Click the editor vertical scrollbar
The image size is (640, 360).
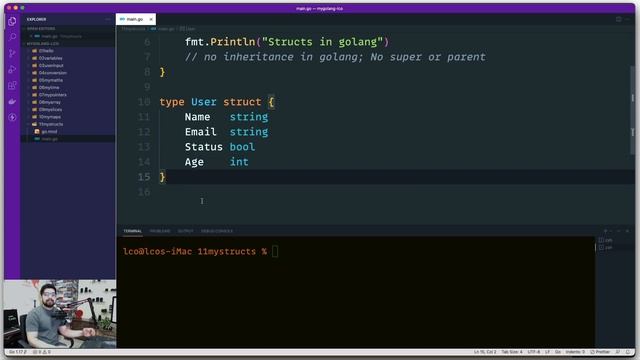coord(633,110)
